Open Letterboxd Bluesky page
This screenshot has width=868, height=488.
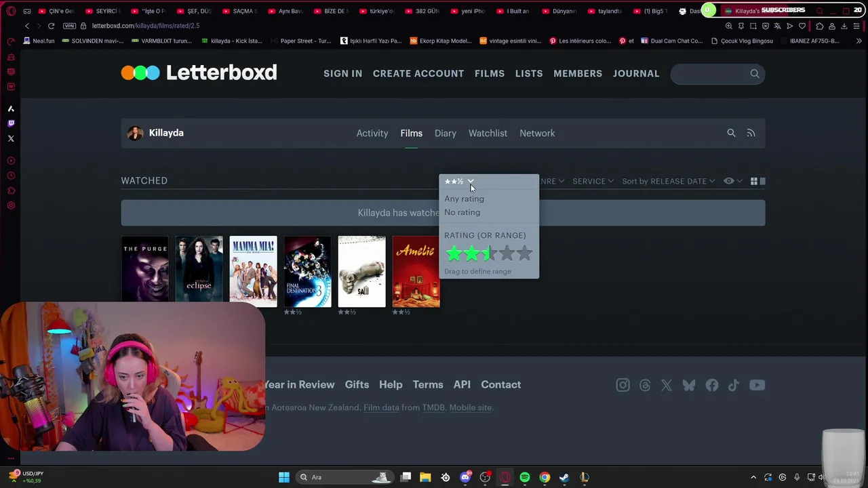tap(689, 385)
